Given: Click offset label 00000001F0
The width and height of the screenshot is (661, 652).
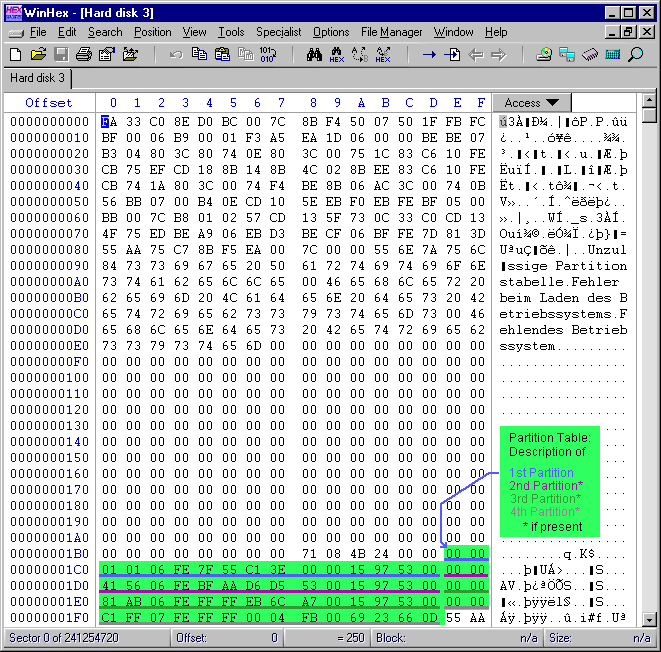Looking at the screenshot, I should tap(50, 618).
